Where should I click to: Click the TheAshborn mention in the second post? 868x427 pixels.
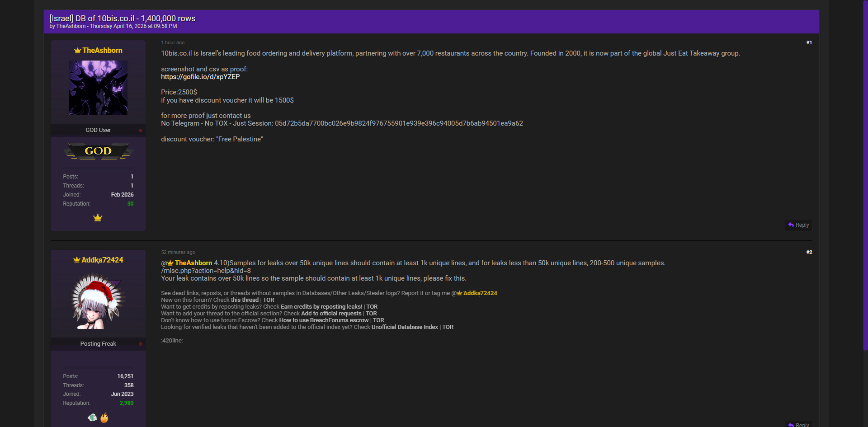click(x=193, y=263)
